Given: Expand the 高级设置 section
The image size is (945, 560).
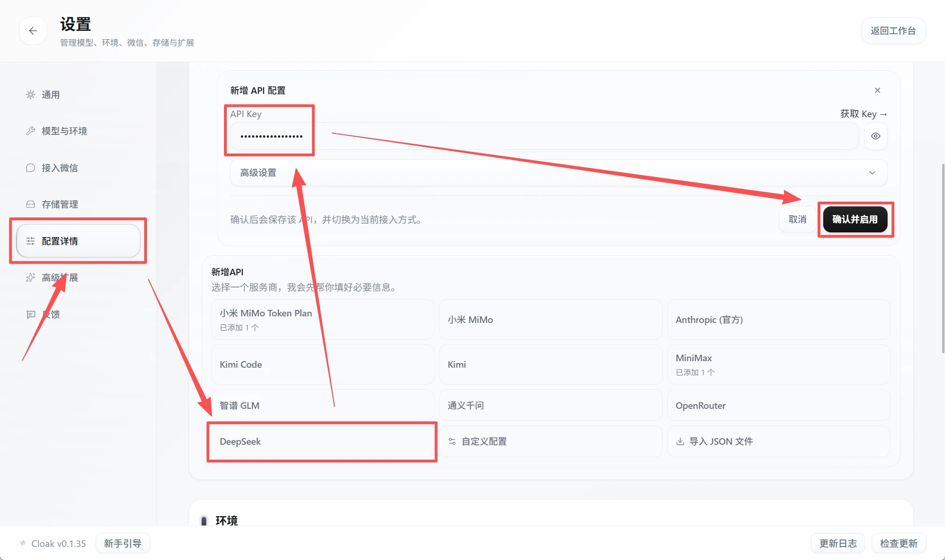Looking at the screenshot, I should 558,173.
